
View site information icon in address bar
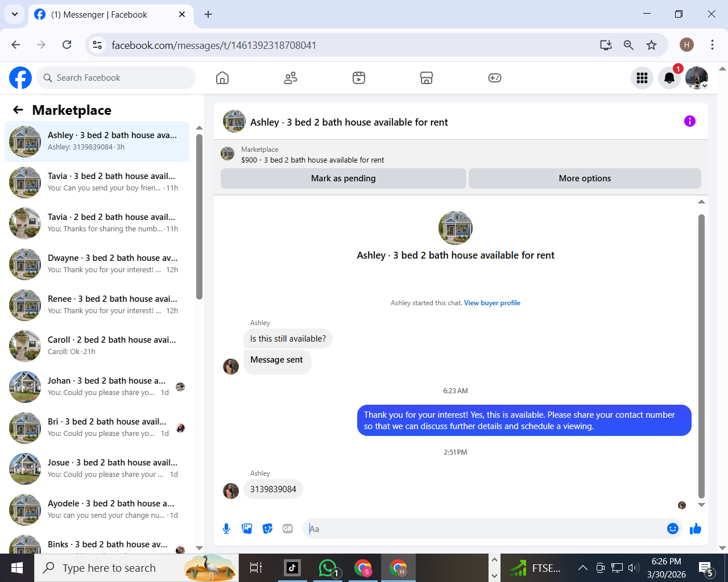tap(97, 45)
